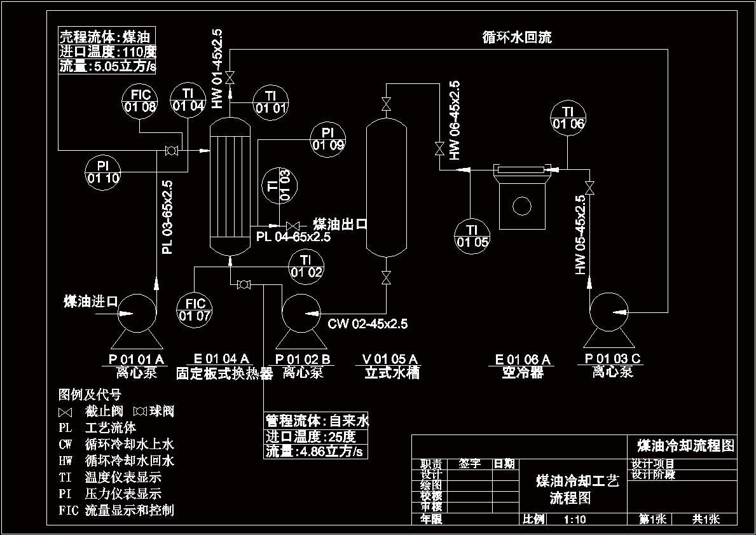Click the 固定板式换热器 equipment name
756x535 pixels.
224,373
